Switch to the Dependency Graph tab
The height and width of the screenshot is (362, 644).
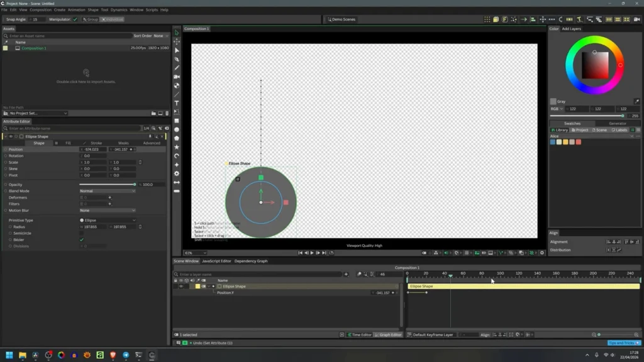251,261
